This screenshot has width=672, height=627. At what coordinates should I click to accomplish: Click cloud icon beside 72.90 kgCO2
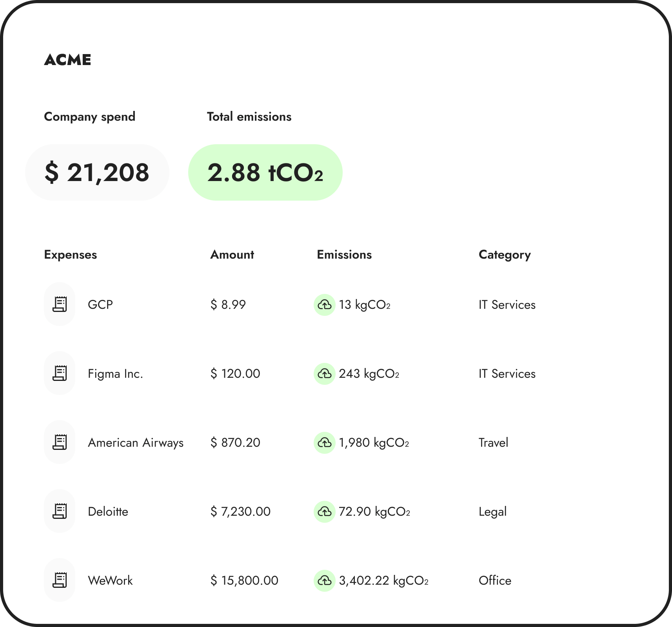tap(325, 511)
